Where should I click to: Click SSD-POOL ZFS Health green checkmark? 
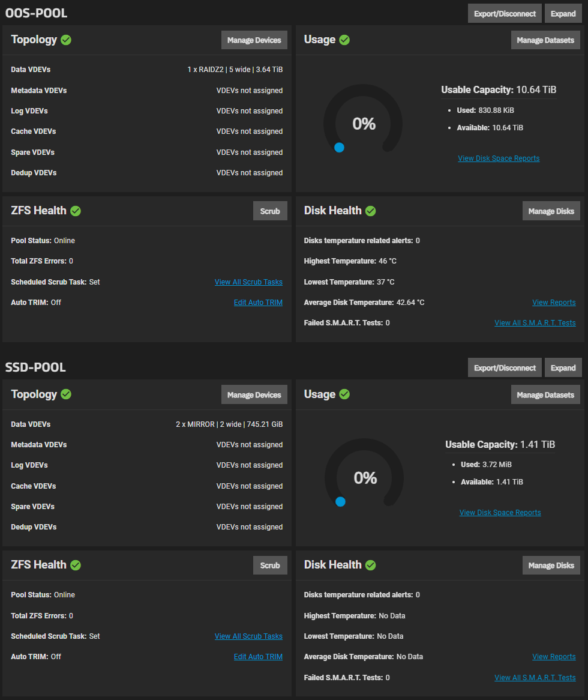click(x=76, y=565)
